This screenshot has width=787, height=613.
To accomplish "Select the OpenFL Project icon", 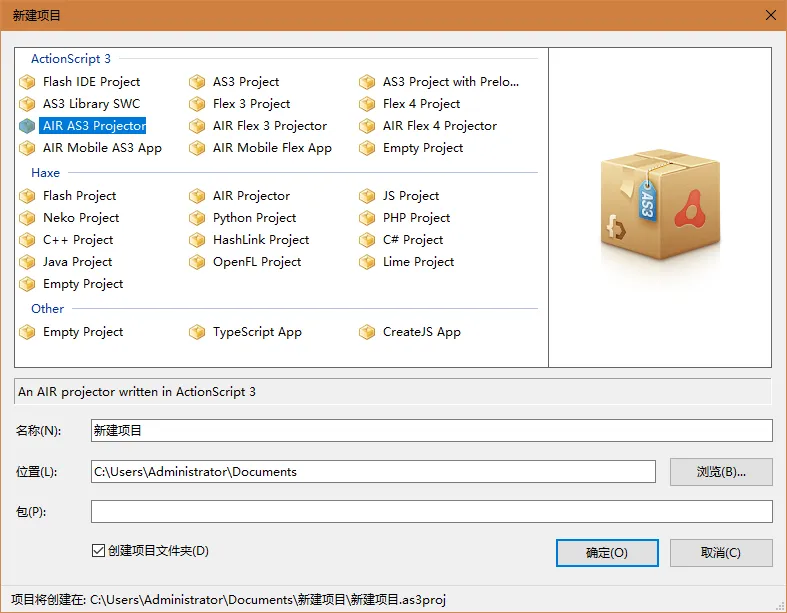I will tap(197, 262).
